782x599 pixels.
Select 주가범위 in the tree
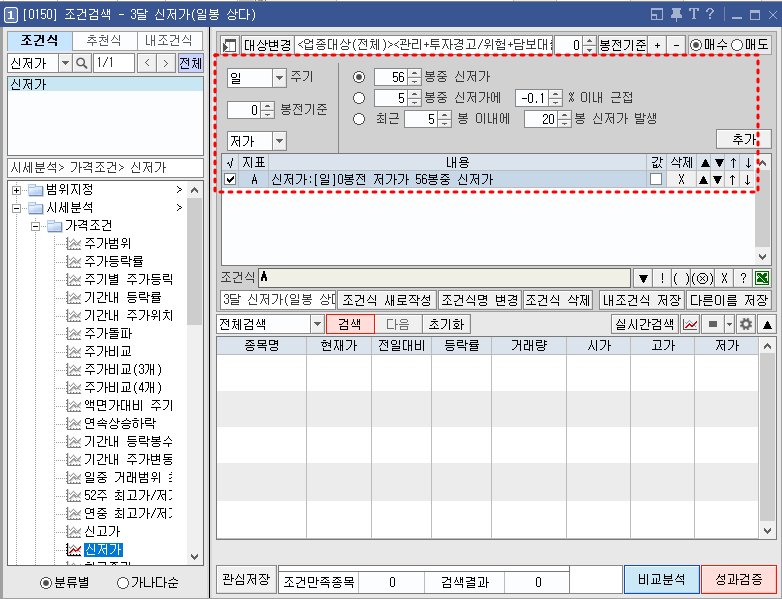pos(107,243)
